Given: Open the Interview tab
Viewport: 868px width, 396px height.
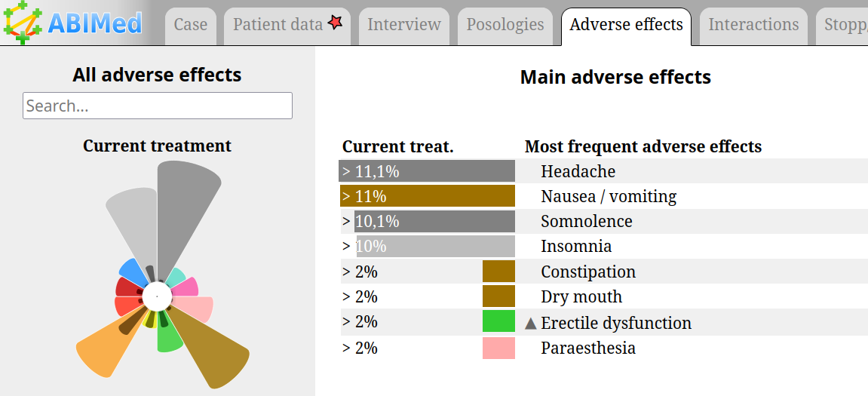Looking at the screenshot, I should [x=404, y=25].
